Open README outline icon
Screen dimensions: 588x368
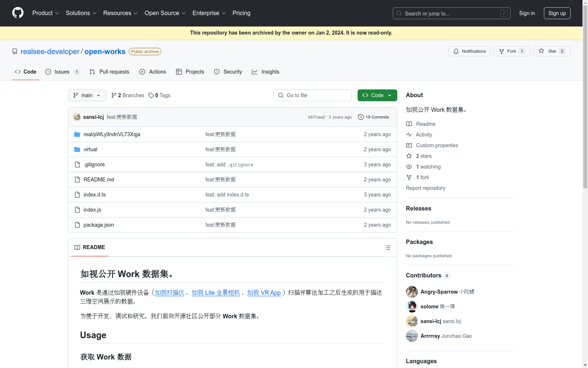(x=388, y=248)
